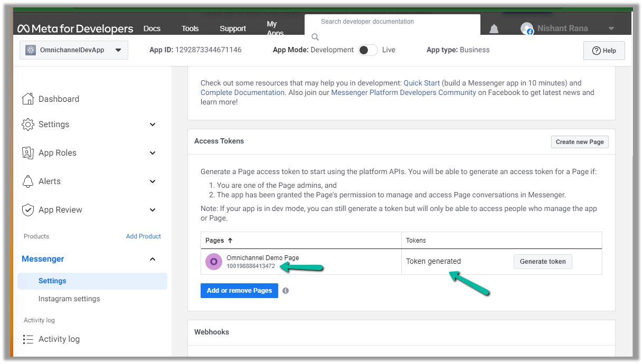Expand the App Roles section

[x=153, y=153]
